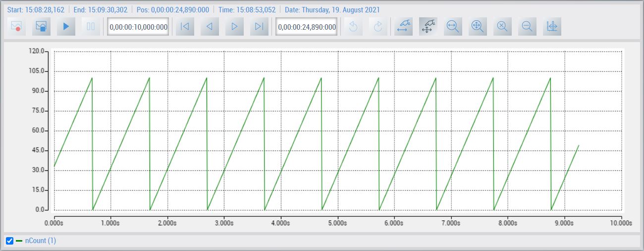644x251 pixels.
Task: Jump to the start of the recording
Action: [x=185, y=26]
